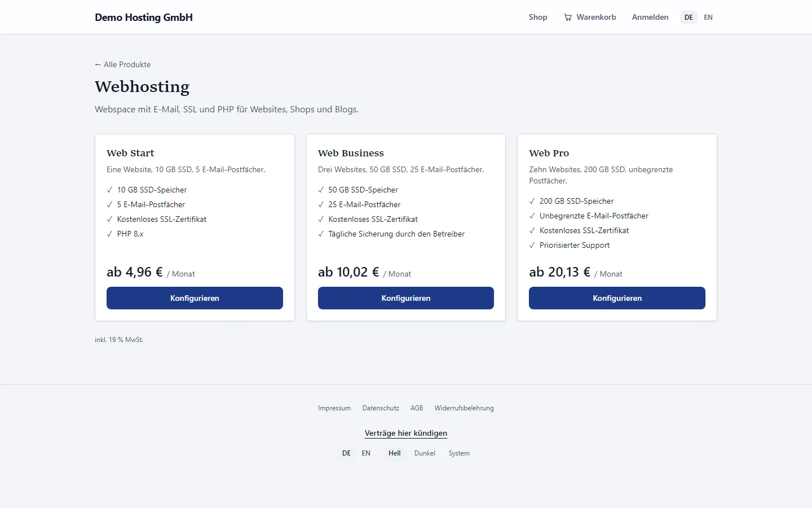Screen dimensions: 812x508
Task: Choose the System theme option
Action: coord(459,453)
